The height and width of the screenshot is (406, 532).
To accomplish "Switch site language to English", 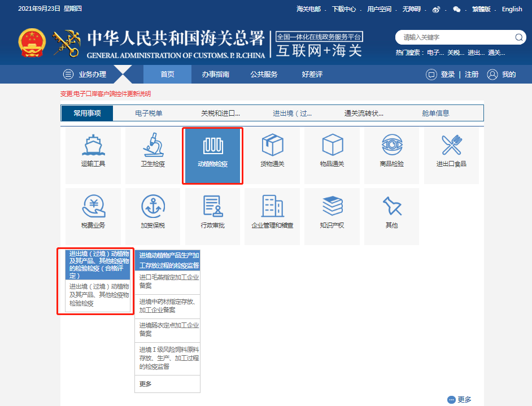I will (512, 9).
